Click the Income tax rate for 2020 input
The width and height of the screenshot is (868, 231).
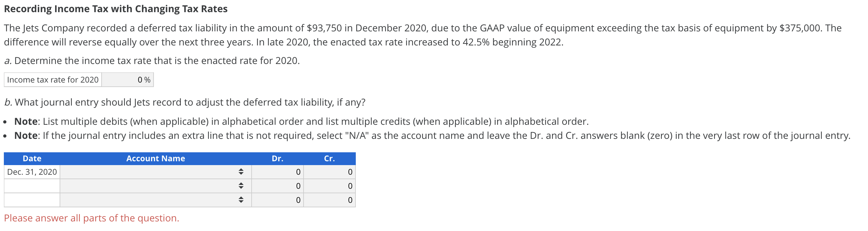pyautogui.click(x=127, y=80)
